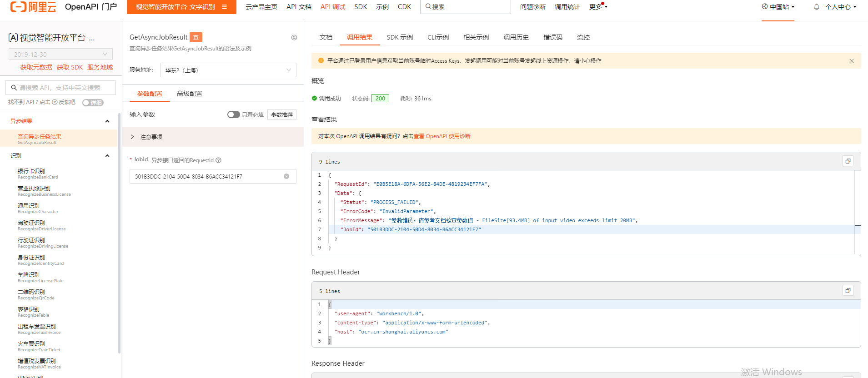Open the 更多 menu in top navigation
Image resolution: width=868 pixels, height=378 pixels.
click(x=598, y=7)
